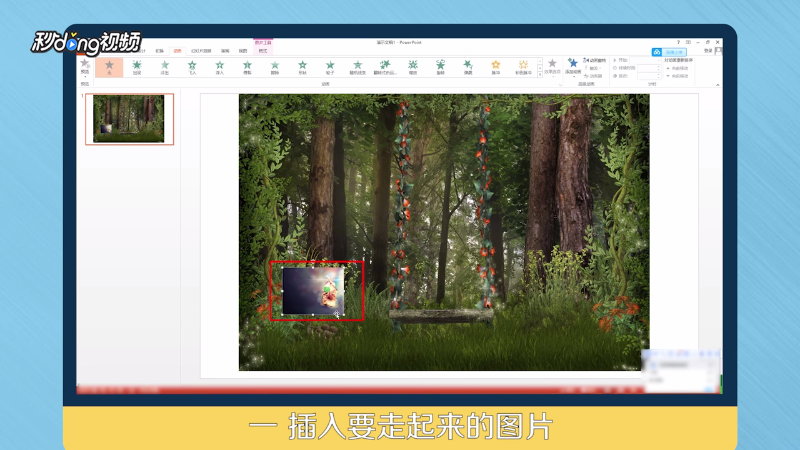
Task: Collapse the ribbon with the caret arrow
Action: pyautogui.click(x=717, y=85)
